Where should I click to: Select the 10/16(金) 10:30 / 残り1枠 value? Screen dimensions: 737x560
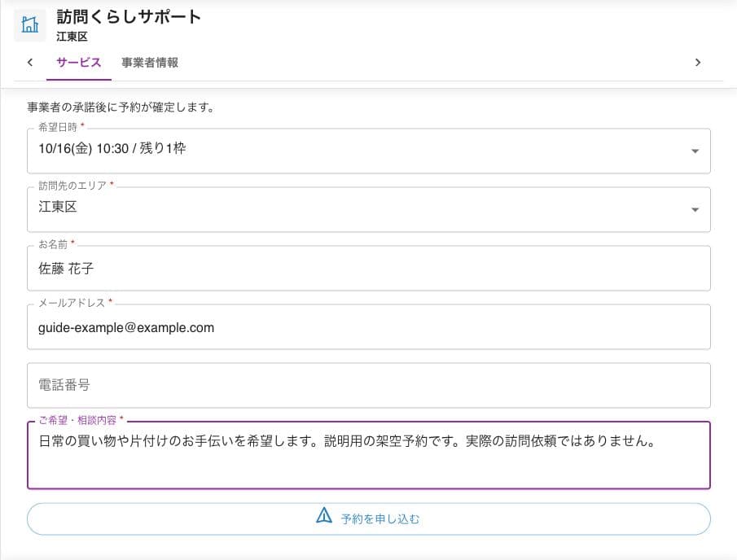click(112, 148)
